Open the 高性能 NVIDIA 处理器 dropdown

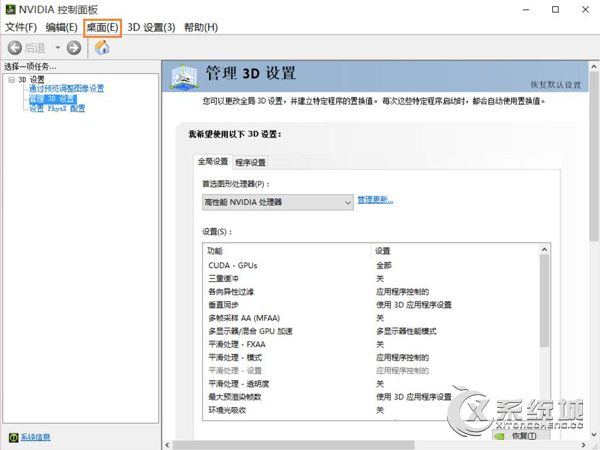278,202
